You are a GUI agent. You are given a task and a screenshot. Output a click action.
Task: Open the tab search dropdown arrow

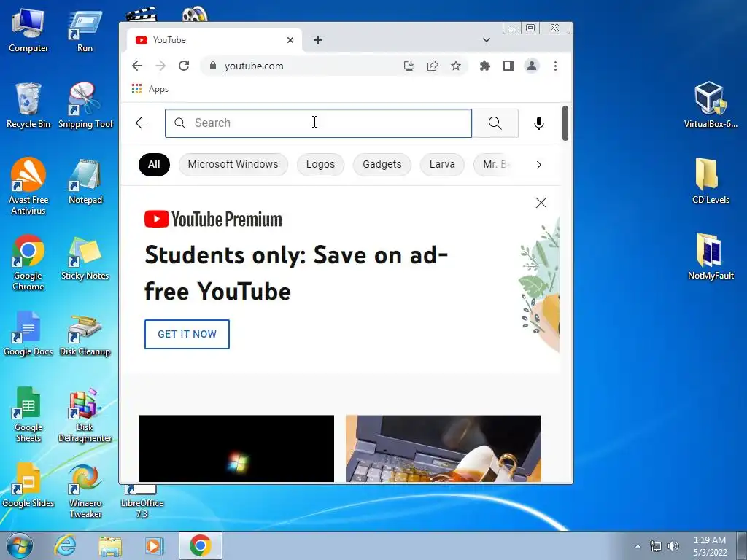pyautogui.click(x=487, y=40)
